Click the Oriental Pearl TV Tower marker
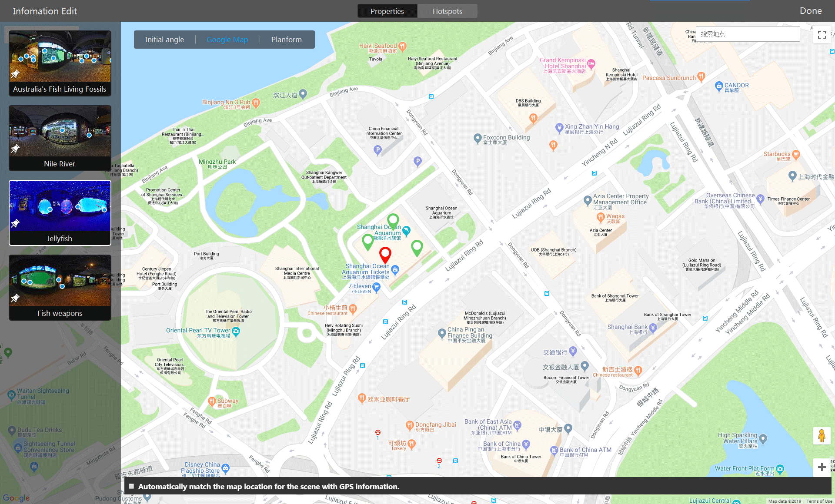The image size is (835, 504). tap(236, 332)
